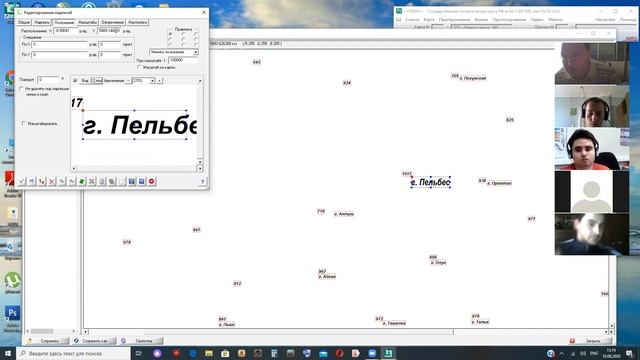Click the undo arrow icon in dialog toolbar
Image resolution: width=640 pixels, height=360 pixels.
click(x=32, y=181)
